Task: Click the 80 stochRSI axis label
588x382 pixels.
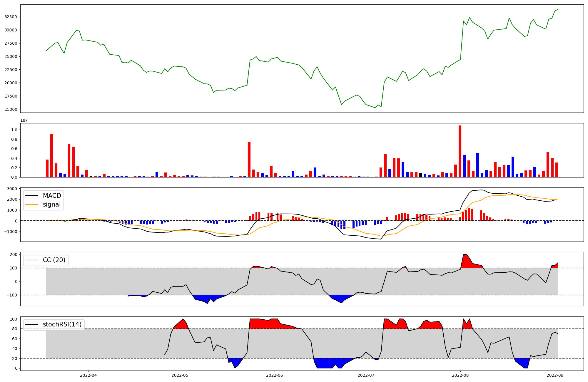Action: [15, 329]
